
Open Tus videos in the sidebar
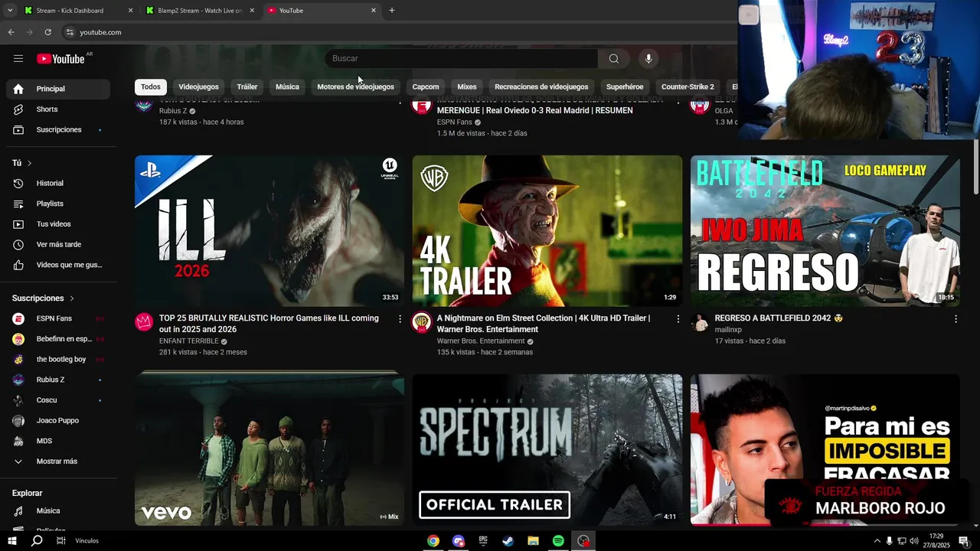point(58,224)
